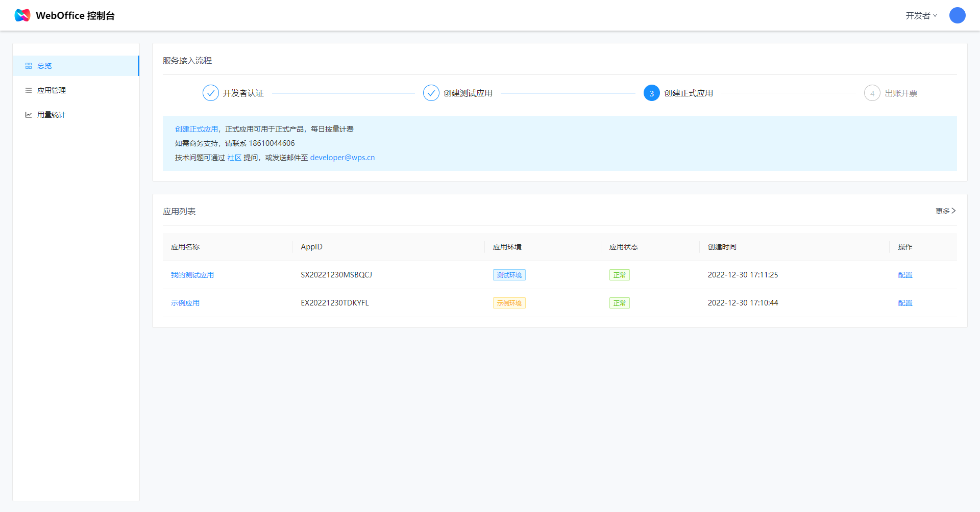Viewport: 980px width, 512px height.
Task: Click the 创建测试应用 checkmark step icon
Action: point(431,93)
